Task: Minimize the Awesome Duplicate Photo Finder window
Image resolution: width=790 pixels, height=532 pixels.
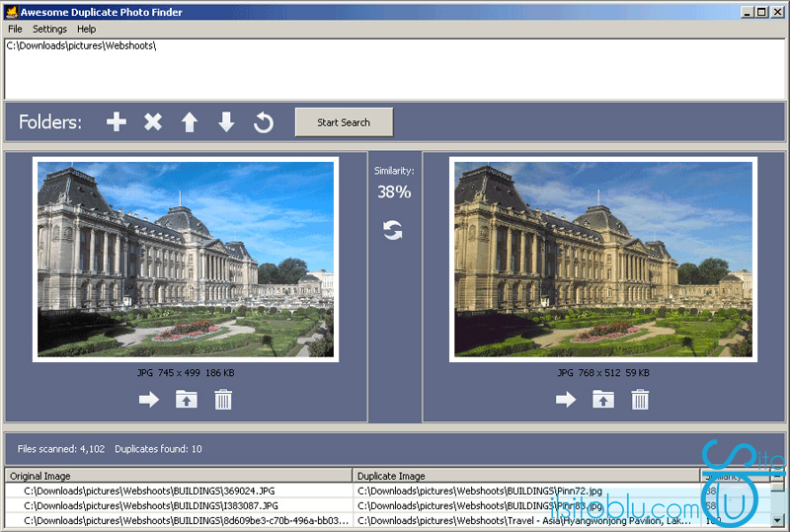Action: pos(748,12)
